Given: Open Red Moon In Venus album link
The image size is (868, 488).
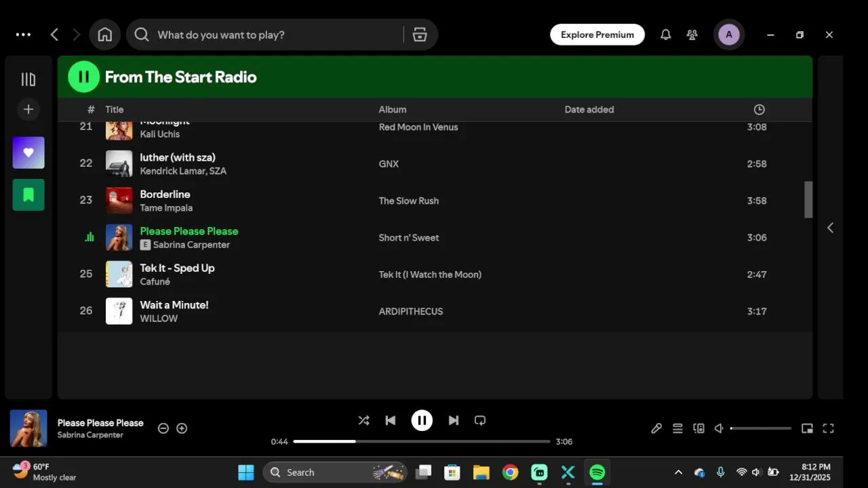Looking at the screenshot, I should point(418,127).
